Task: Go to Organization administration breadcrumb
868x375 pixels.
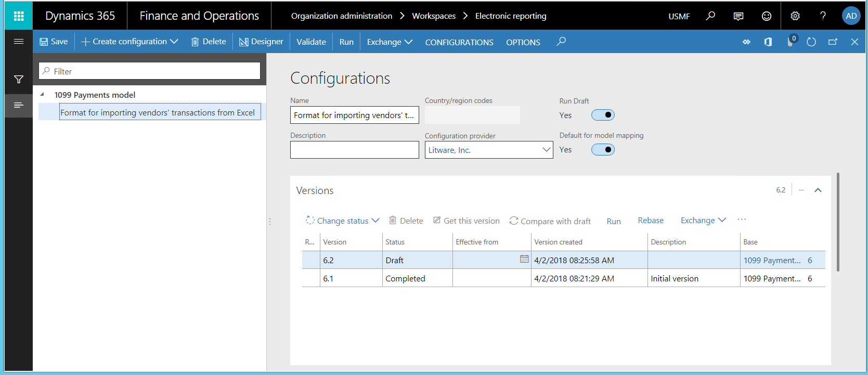Action: (x=342, y=16)
